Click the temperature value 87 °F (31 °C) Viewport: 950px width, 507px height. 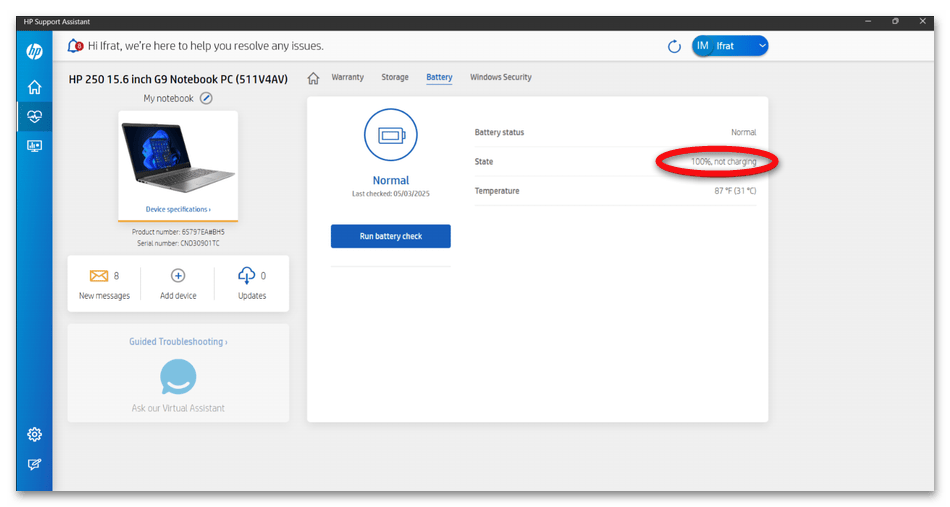735,191
